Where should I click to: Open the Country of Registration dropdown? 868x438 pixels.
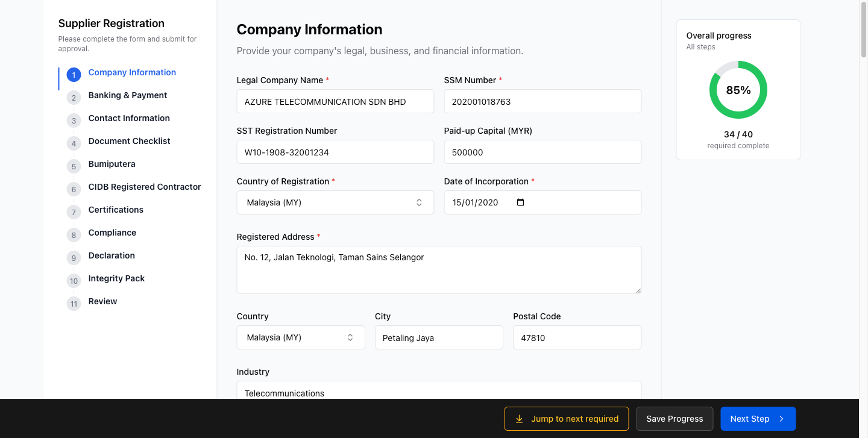coord(335,202)
